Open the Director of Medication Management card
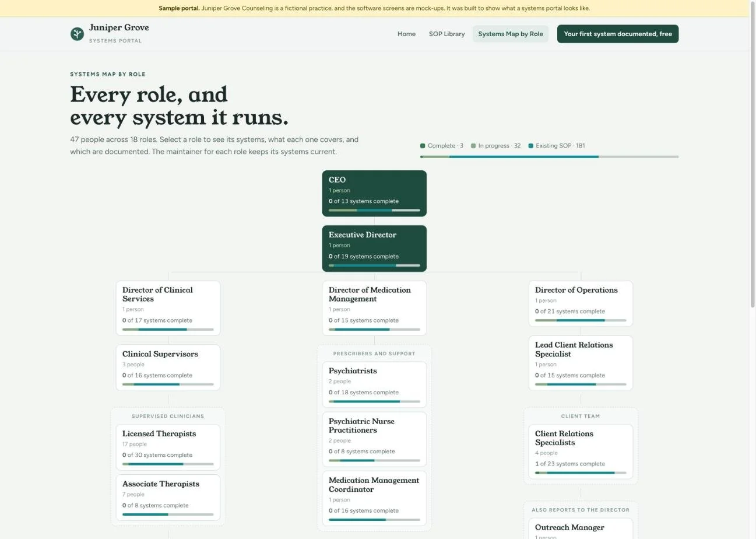Screen dimensions: 756x539 374,308
